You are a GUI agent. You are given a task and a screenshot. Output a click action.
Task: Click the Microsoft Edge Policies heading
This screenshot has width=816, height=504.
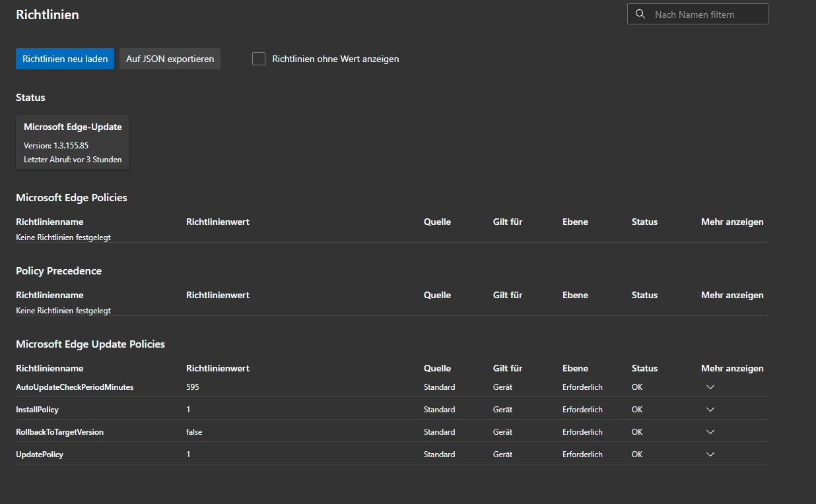point(71,198)
